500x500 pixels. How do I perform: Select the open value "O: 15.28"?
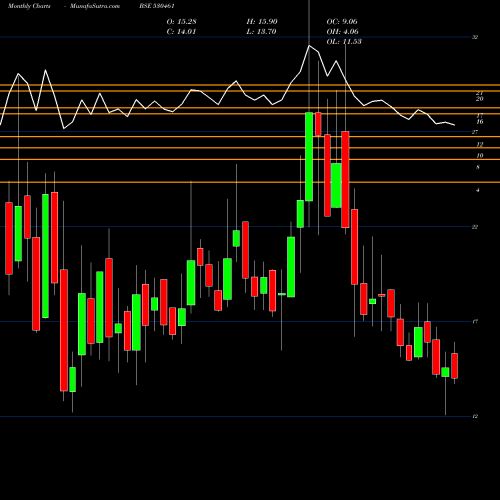[182, 22]
